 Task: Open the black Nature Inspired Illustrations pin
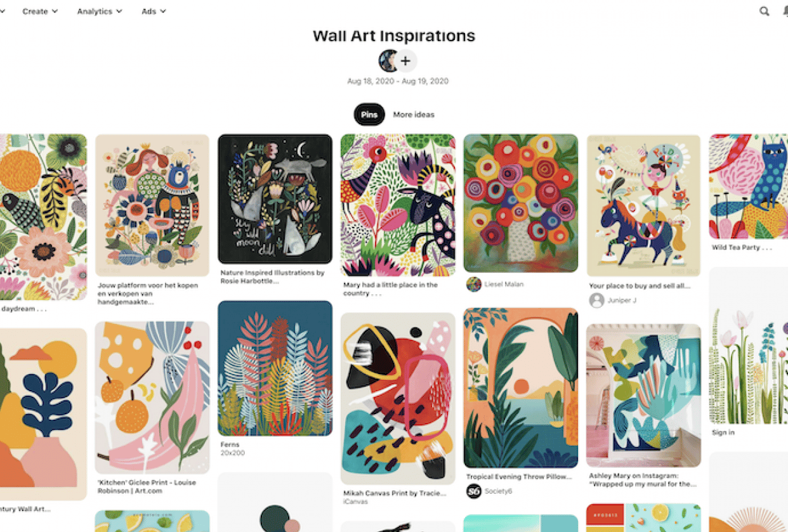pyautogui.click(x=275, y=198)
